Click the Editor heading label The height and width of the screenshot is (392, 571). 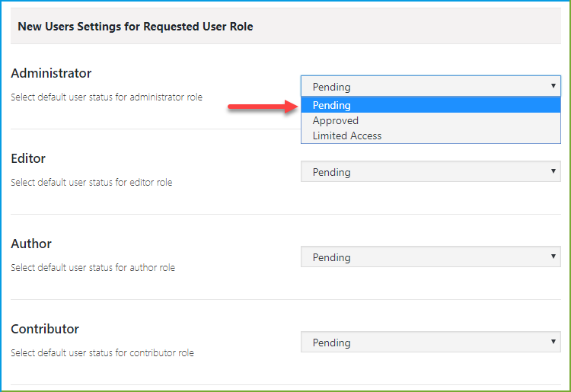click(x=28, y=159)
